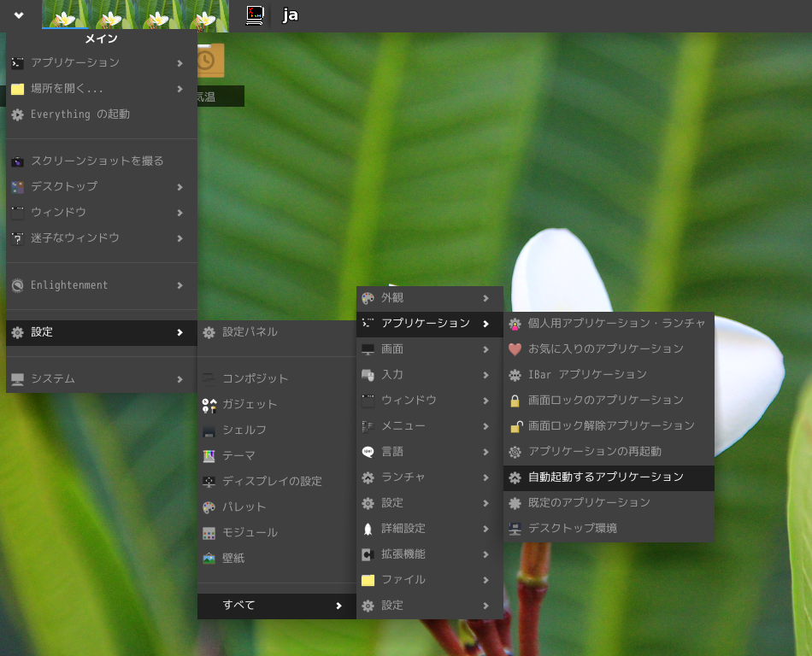Image resolution: width=812 pixels, height=656 pixels.
Task: Click the 壁紙 picture icon
Action: click(x=209, y=559)
